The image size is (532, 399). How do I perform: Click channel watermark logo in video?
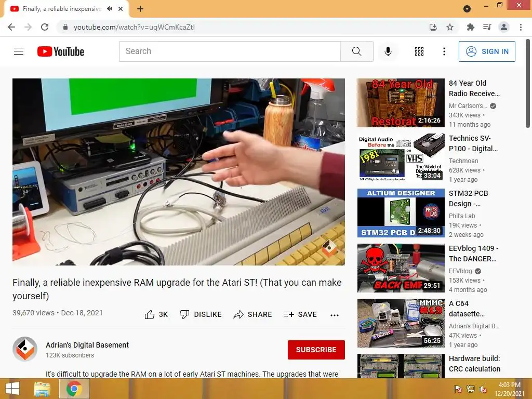pyautogui.click(x=329, y=248)
